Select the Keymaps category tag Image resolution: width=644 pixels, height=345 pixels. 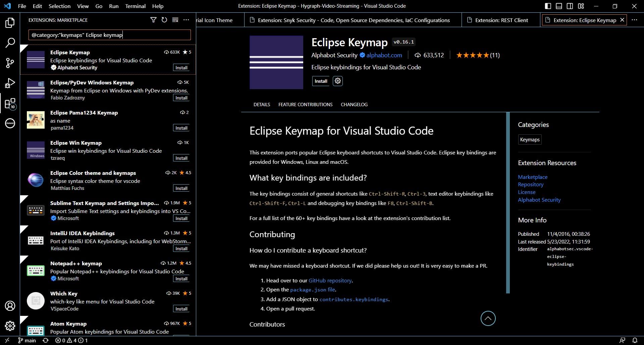(x=530, y=140)
